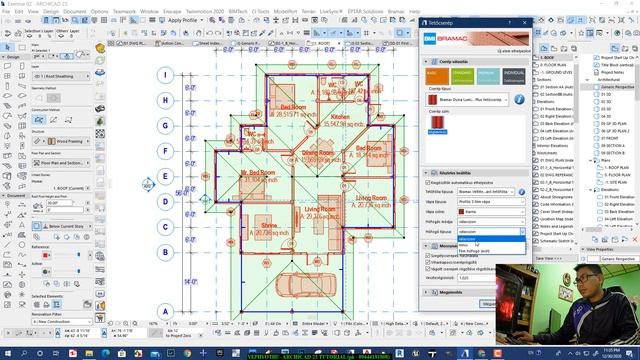Image resolution: width=640 pixels, height=360 pixels.
Task: Open the View Map icon in navigator
Action: [554, 48]
